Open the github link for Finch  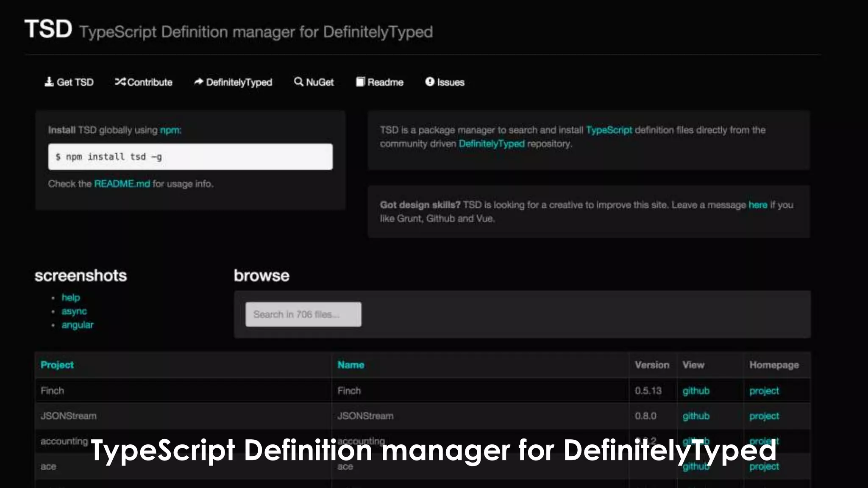[696, 391]
